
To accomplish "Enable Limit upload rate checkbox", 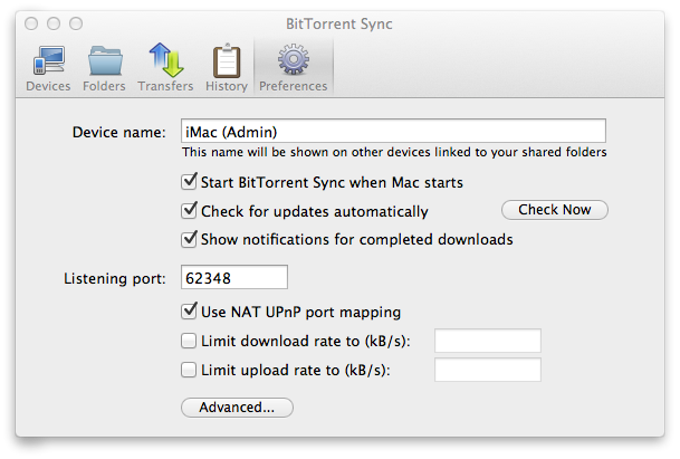I will [x=189, y=370].
